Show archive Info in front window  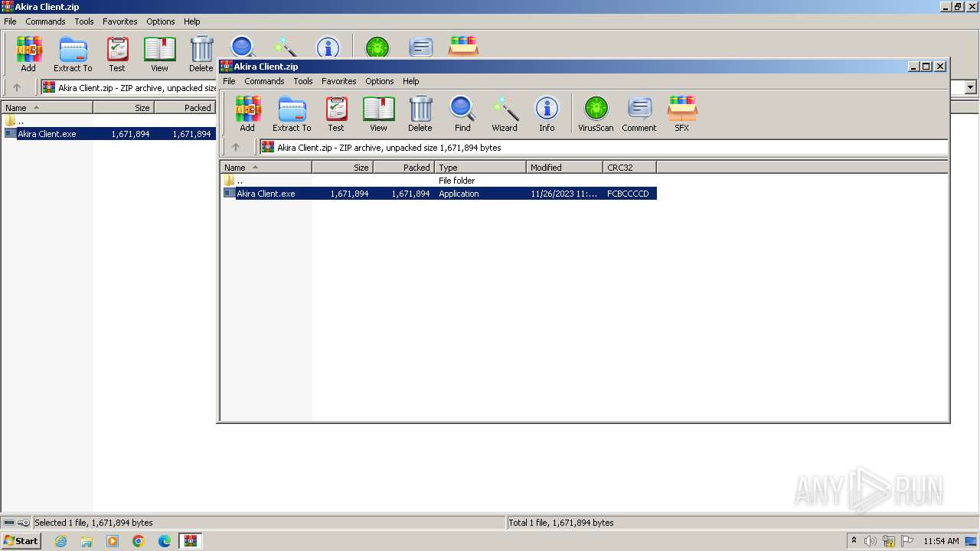tap(547, 113)
